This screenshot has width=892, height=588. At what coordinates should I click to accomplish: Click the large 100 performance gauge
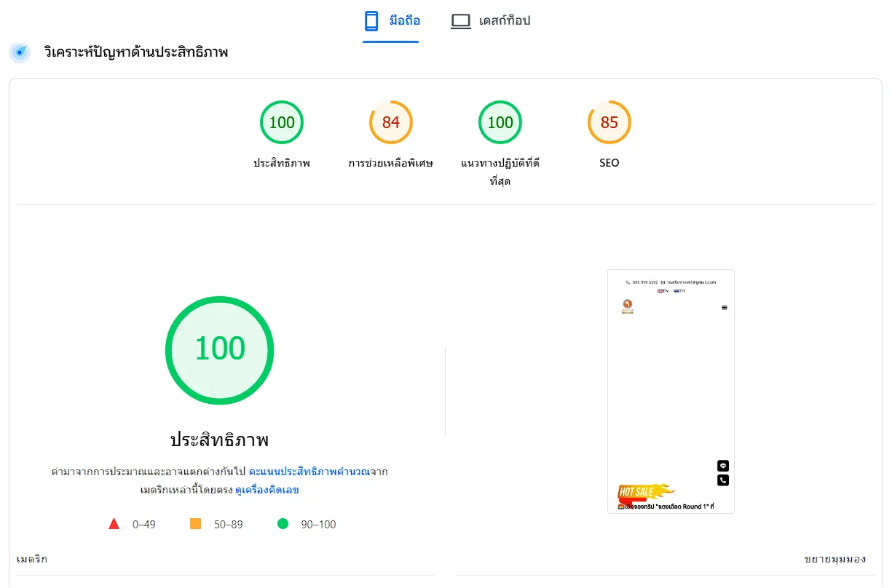coord(219,350)
